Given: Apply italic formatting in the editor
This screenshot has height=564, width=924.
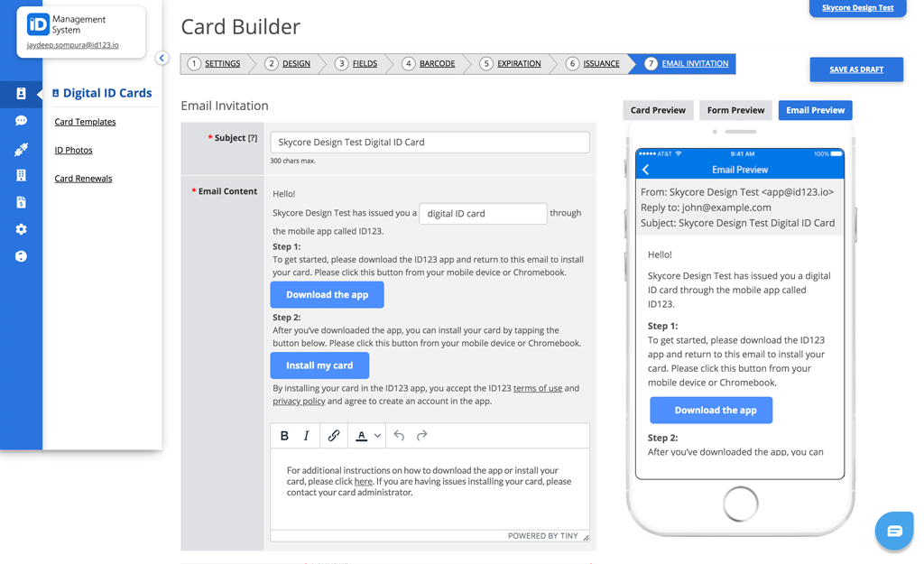Looking at the screenshot, I should tap(307, 436).
